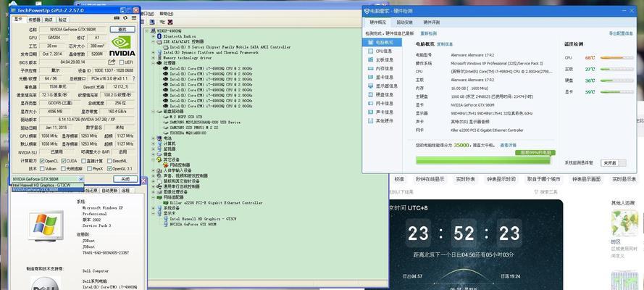Click the 复制信息 copy info link
Viewport: 644px width, 290px height.
(444, 44)
